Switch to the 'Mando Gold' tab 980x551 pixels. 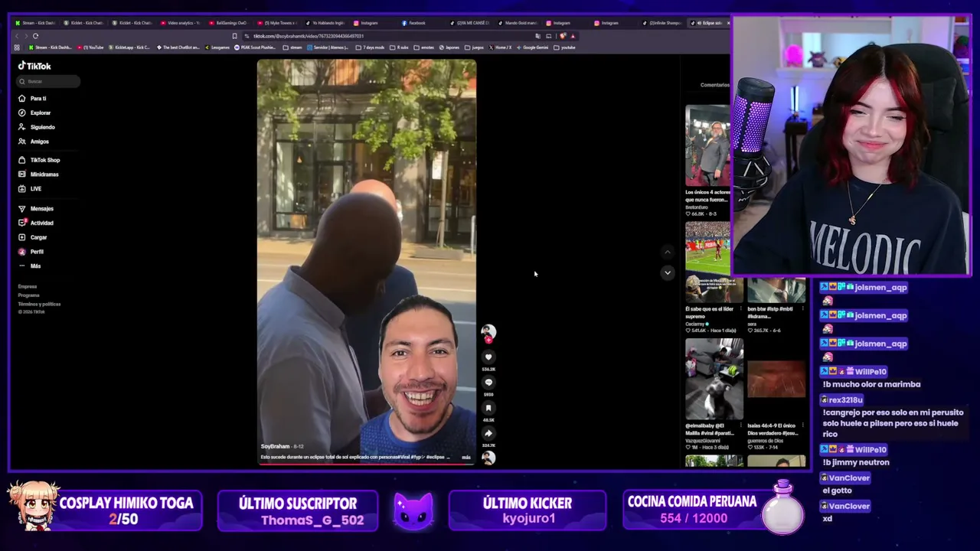(518, 23)
